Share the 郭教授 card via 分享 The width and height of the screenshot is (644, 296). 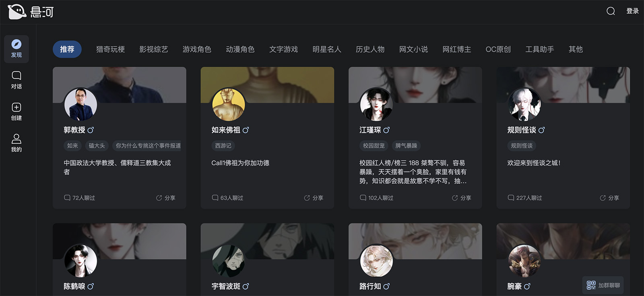point(166,198)
